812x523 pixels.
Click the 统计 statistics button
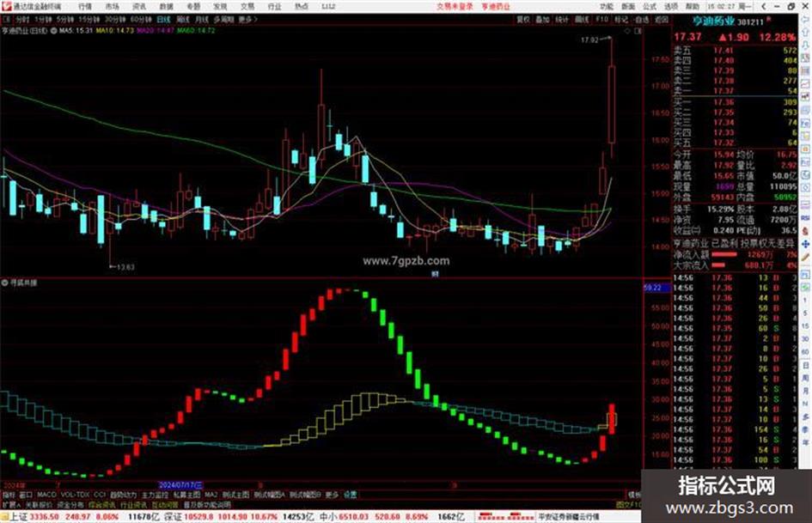coord(562,19)
